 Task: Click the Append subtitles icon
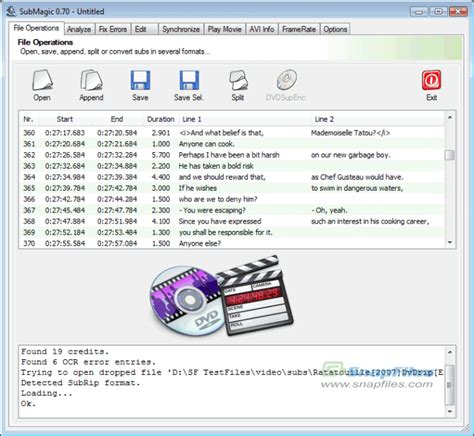coord(91,80)
